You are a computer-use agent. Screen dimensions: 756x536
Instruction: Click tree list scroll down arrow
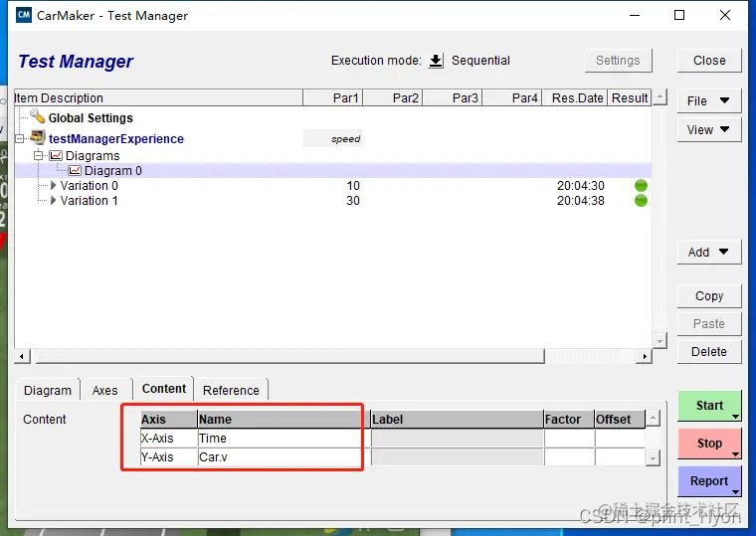660,340
